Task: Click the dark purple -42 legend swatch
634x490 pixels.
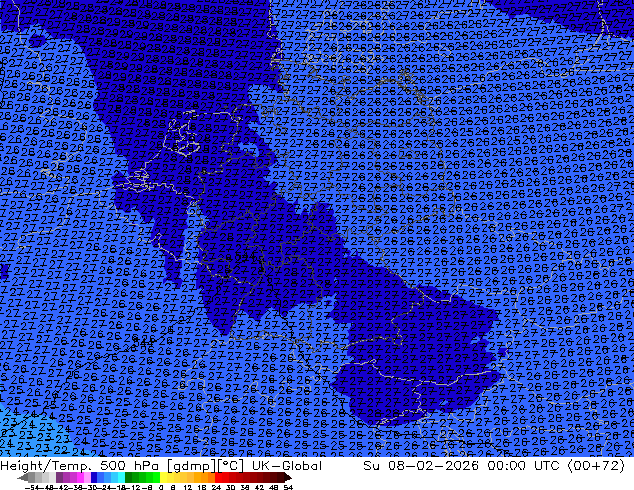Action: [x=59, y=477]
